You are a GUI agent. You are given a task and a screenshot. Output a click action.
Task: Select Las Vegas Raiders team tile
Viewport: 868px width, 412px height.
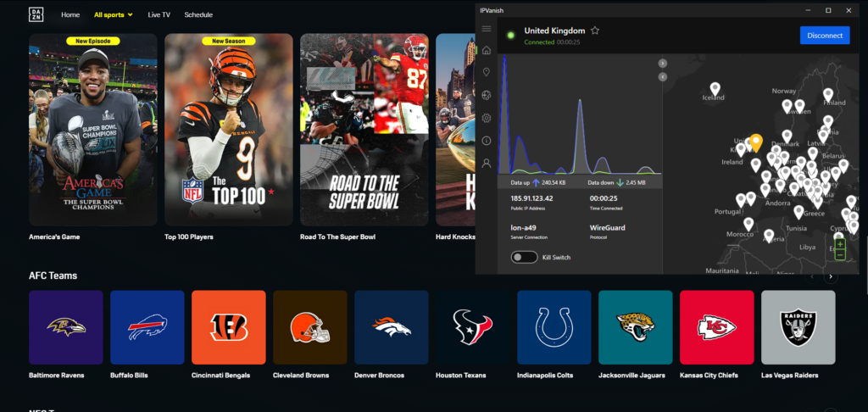click(798, 327)
